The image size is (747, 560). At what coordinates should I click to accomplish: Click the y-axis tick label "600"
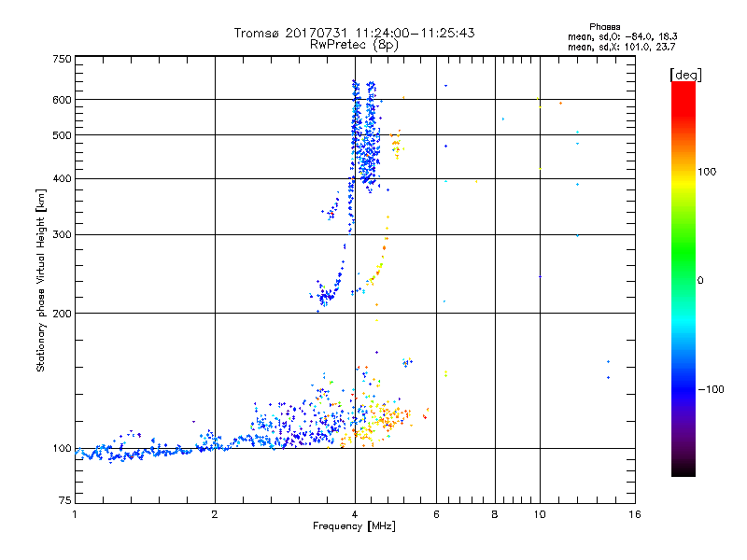coord(62,100)
